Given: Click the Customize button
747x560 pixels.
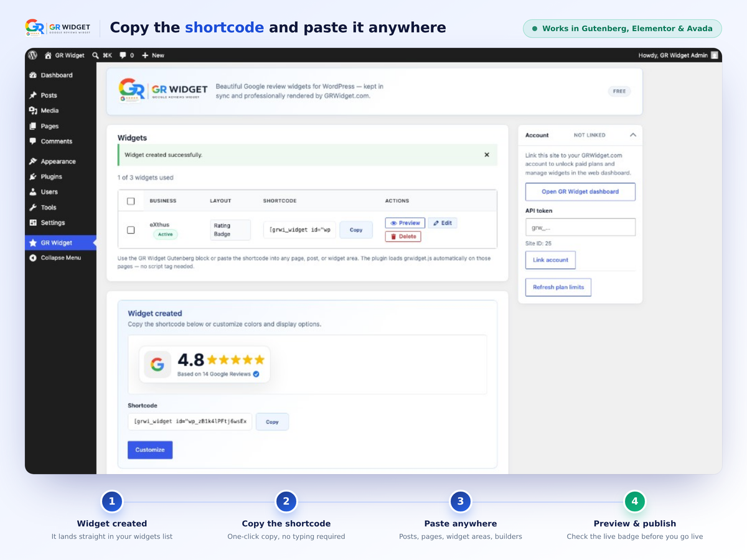Looking at the screenshot, I should tap(150, 450).
